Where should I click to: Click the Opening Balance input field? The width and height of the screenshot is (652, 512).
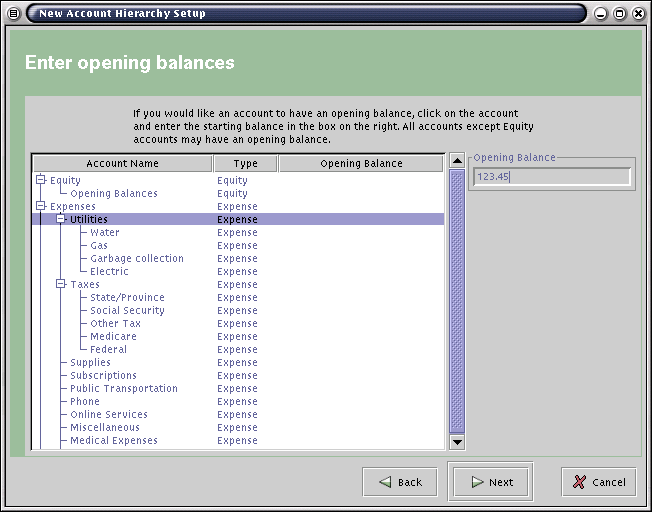click(552, 177)
